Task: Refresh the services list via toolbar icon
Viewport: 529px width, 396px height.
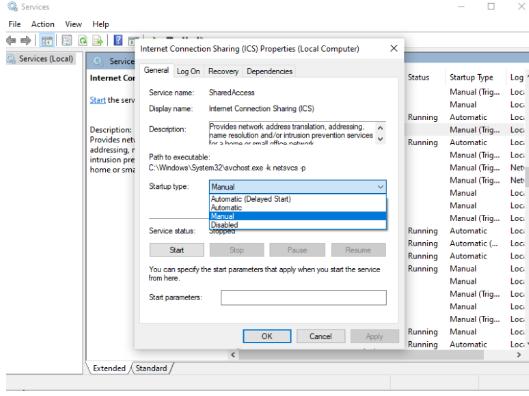Action: pyautogui.click(x=83, y=41)
